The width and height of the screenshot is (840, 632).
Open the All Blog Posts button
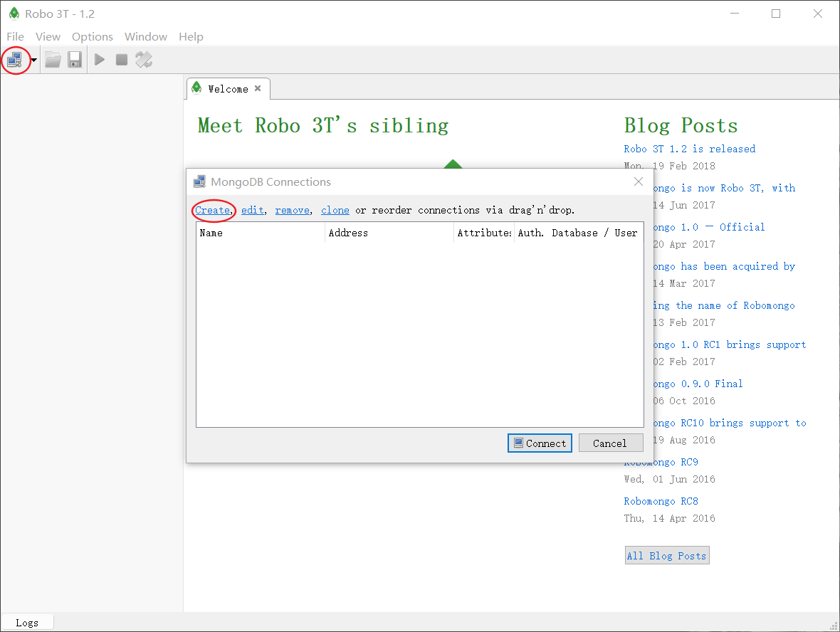tap(667, 555)
